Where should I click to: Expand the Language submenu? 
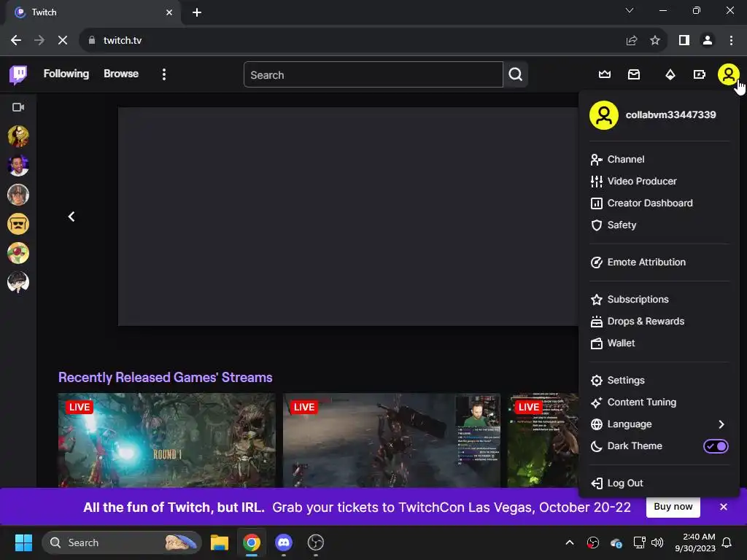659,424
